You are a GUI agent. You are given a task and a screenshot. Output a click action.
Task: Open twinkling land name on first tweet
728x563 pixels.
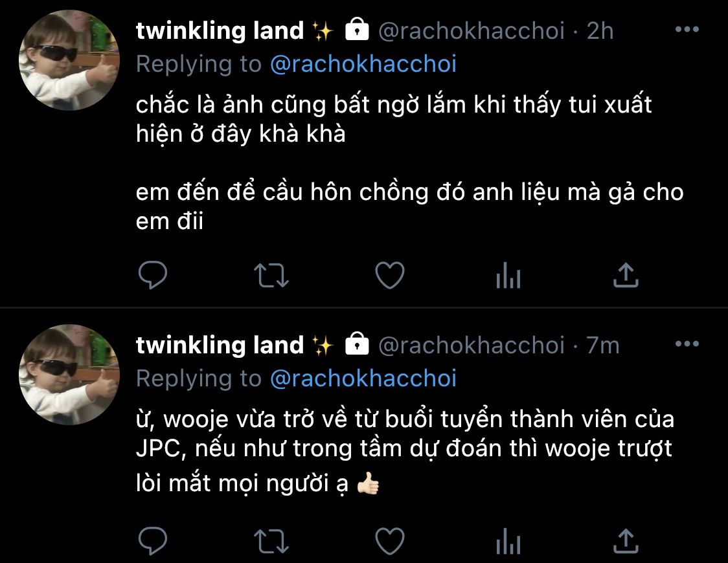coord(220,31)
